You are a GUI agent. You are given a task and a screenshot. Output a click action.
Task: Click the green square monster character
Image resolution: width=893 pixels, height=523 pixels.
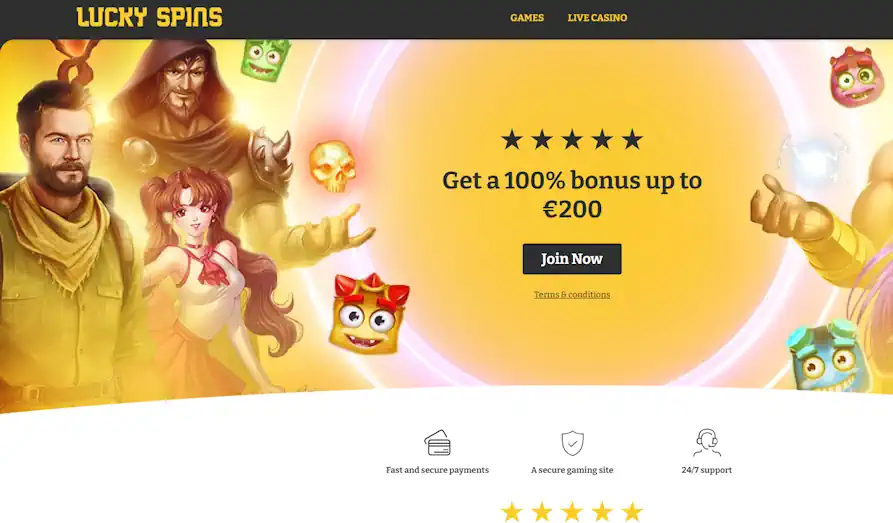[265, 59]
